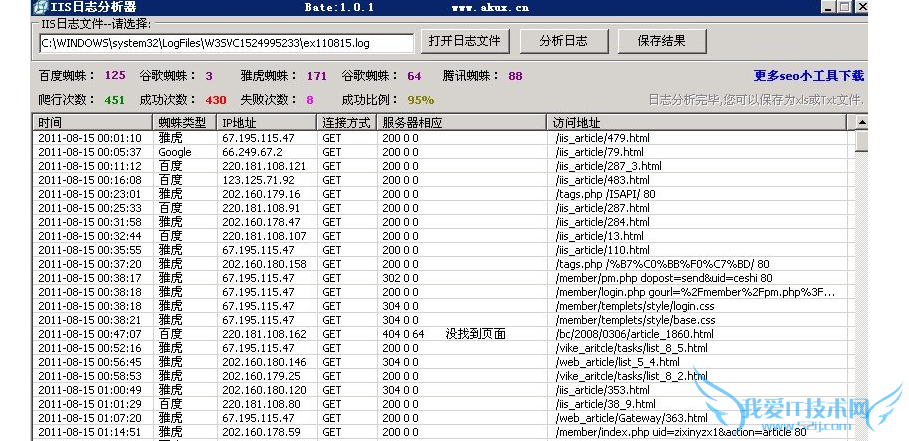Click the log file path input field
The height and width of the screenshot is (441, 909).
(x=227, y=43)
